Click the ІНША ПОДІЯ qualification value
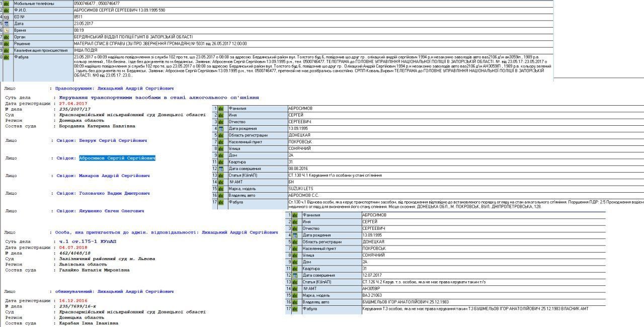Viewport: 644px width, 327px height. tap(86, 50)
